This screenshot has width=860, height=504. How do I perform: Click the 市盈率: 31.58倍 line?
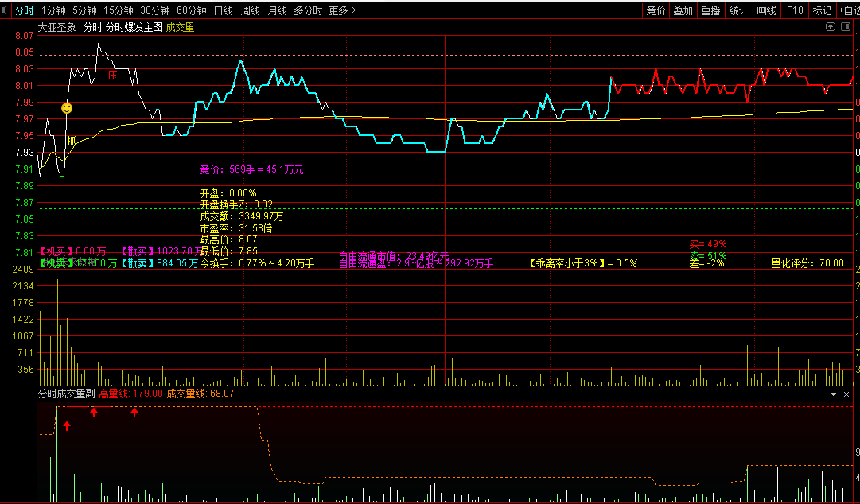pyautogui.click(x=236, y=228)
